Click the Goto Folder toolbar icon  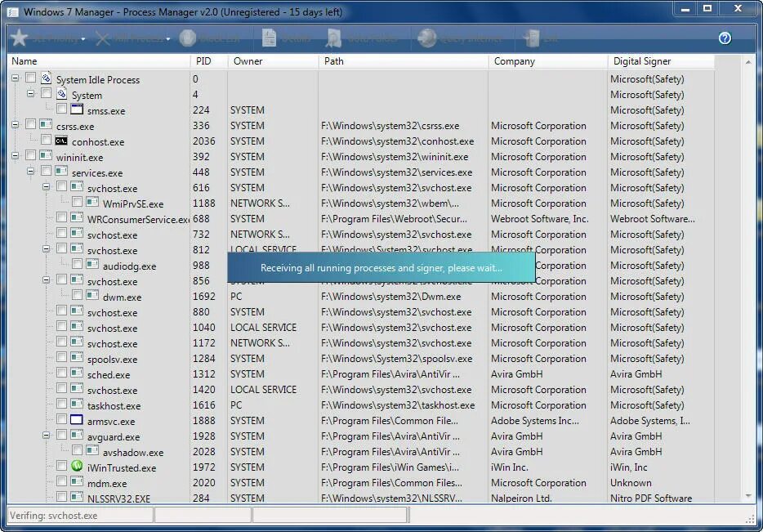[334, 38]
